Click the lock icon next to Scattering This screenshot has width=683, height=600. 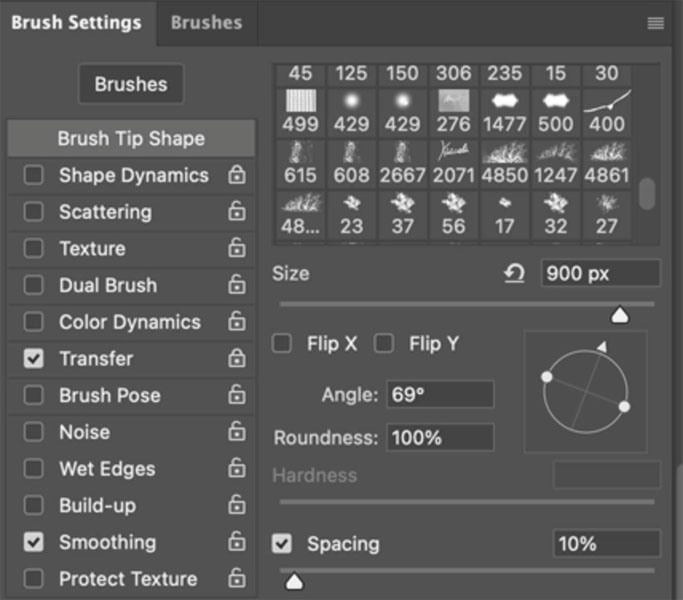pos(236,212)
